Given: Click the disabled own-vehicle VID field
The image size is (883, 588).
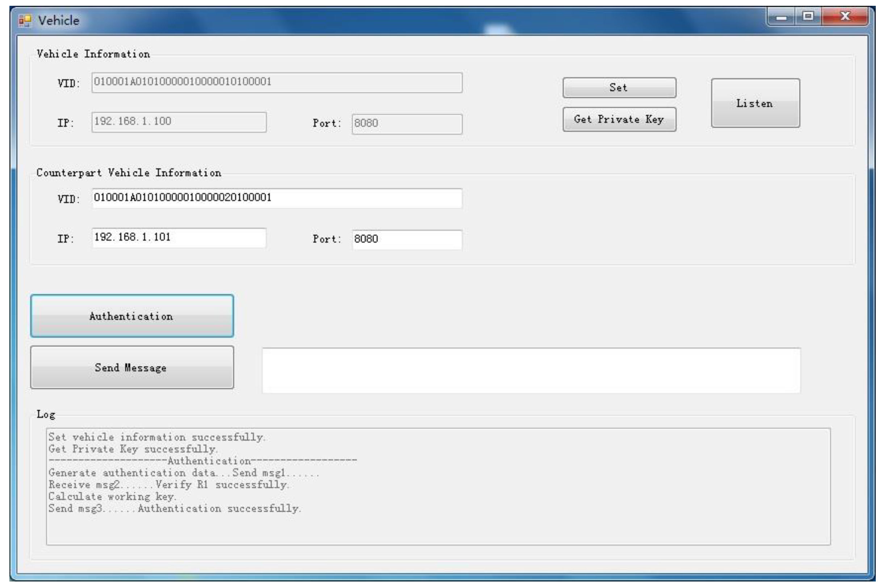Looking at the screenshot, I should 276,83.
